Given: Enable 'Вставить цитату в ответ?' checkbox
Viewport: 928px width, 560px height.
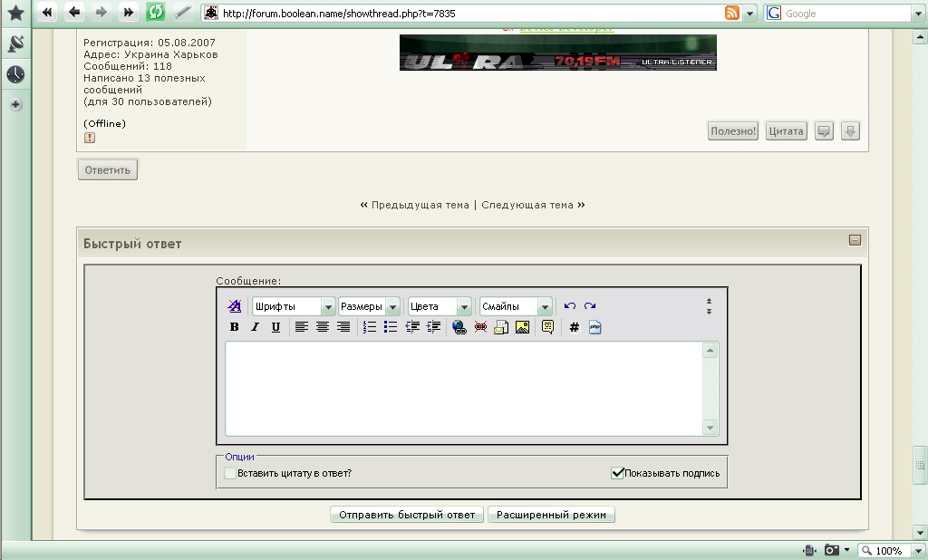Looking at the screenshot, I should (230, 473).
